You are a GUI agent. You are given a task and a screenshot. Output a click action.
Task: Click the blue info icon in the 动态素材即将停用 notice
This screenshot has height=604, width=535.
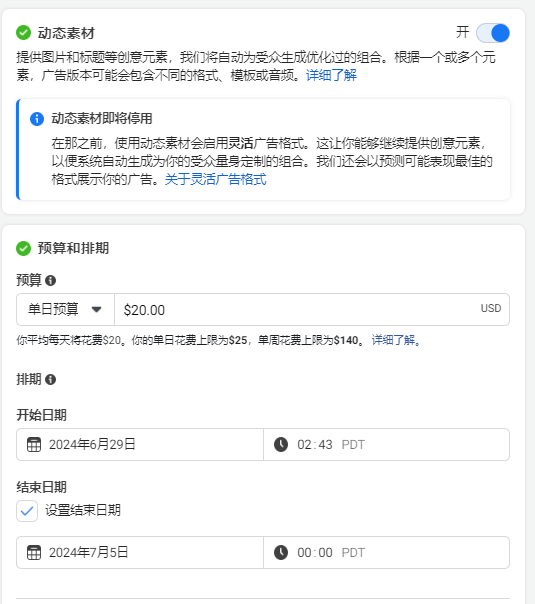pos(37,119)
